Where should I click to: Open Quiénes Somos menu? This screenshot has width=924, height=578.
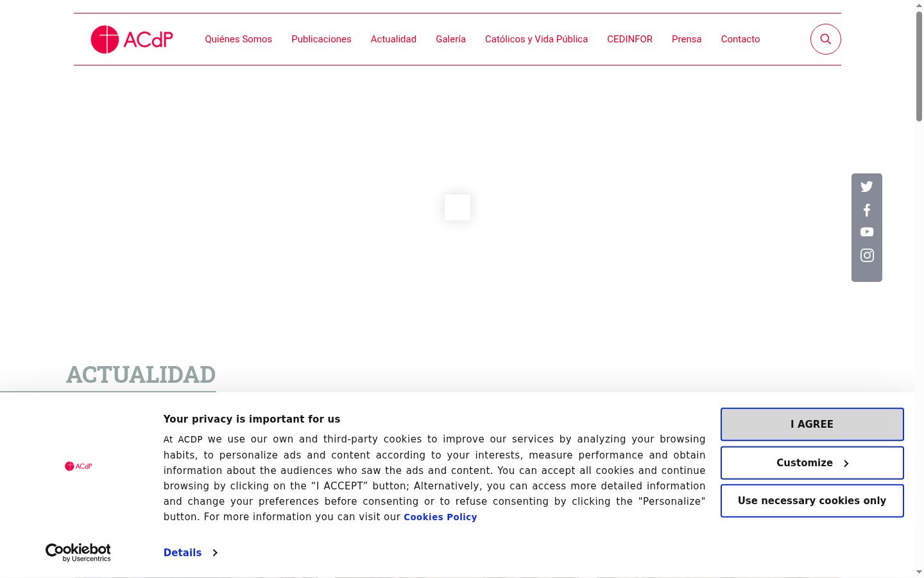click(239, 39)
